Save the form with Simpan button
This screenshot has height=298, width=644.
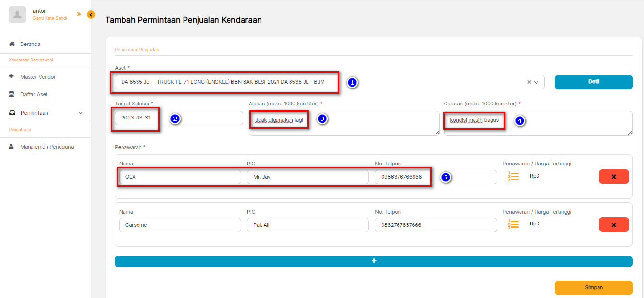tap(594, 287)
